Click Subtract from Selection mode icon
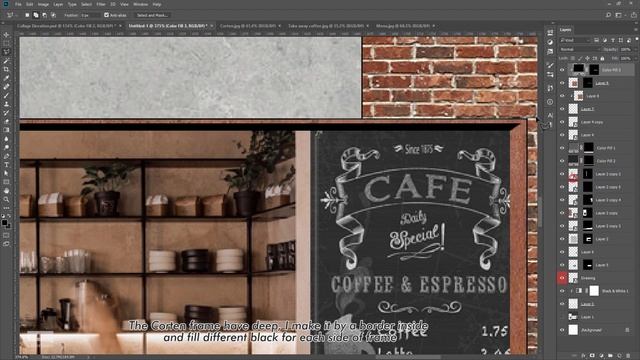The width and height of the screenshot is (640, 360). (x=44, y=15)
